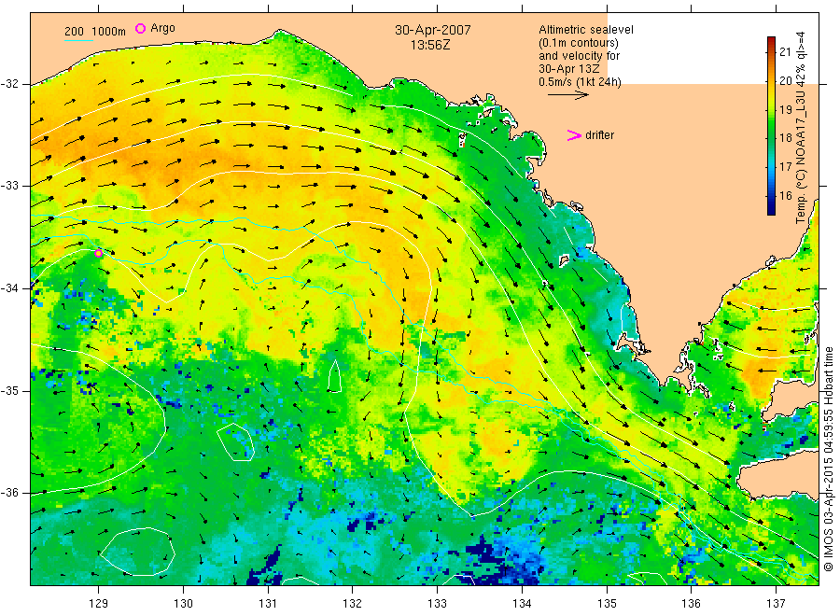Viewport: 840px width, 616px height.
Task: Click the date text 30-Apr-2007
Action: (x=433, y=30)
